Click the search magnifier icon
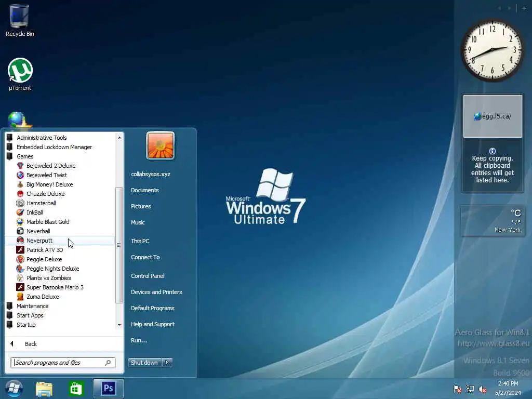Screen dimensions: 532x399 [108, 363]
